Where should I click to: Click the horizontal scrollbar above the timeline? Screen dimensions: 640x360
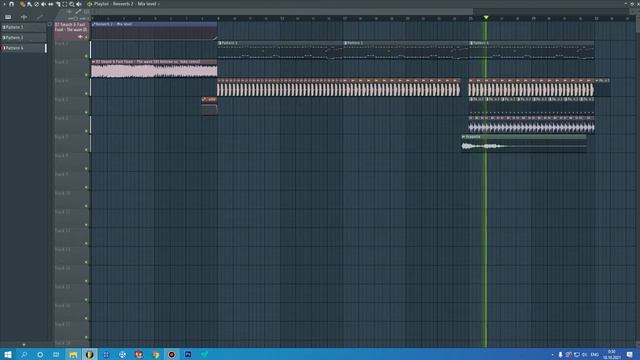283,12
